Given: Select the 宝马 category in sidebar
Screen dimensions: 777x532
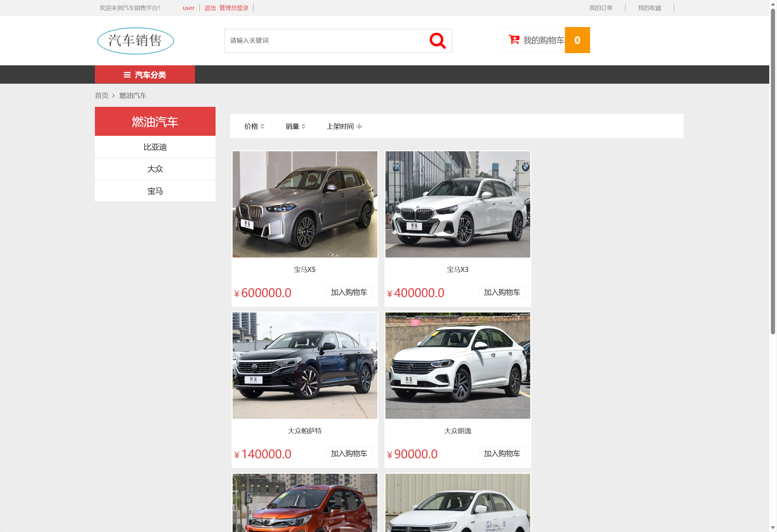Looking at the screenshot, I should [x=155, y=191].
